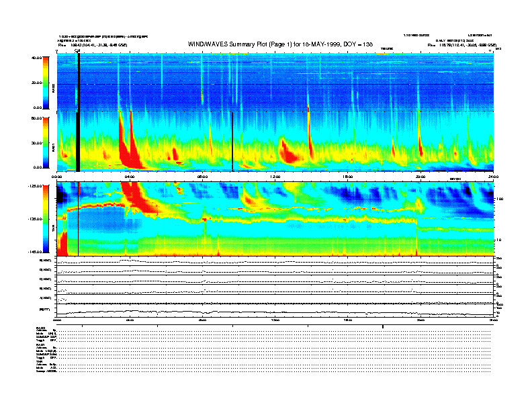Screen dimensions: 532x411
Task: Click the -125.00 label on TNR scale
Action: (35, 186)
